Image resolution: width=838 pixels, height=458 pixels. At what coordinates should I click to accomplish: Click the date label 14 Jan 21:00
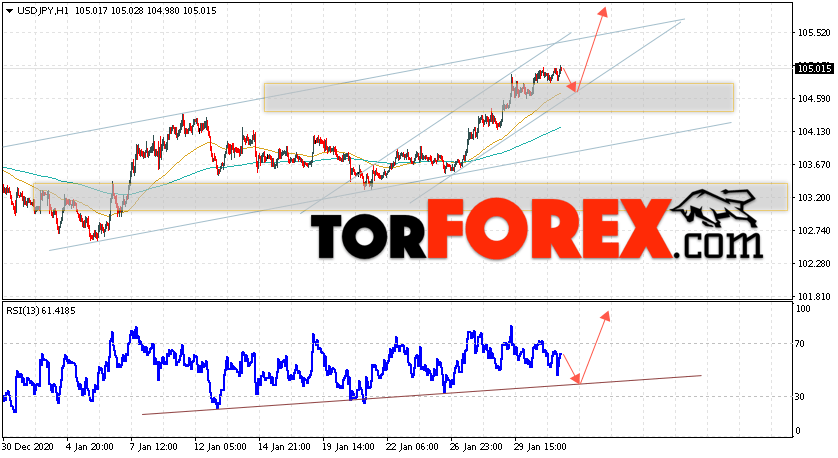[284, 447]
